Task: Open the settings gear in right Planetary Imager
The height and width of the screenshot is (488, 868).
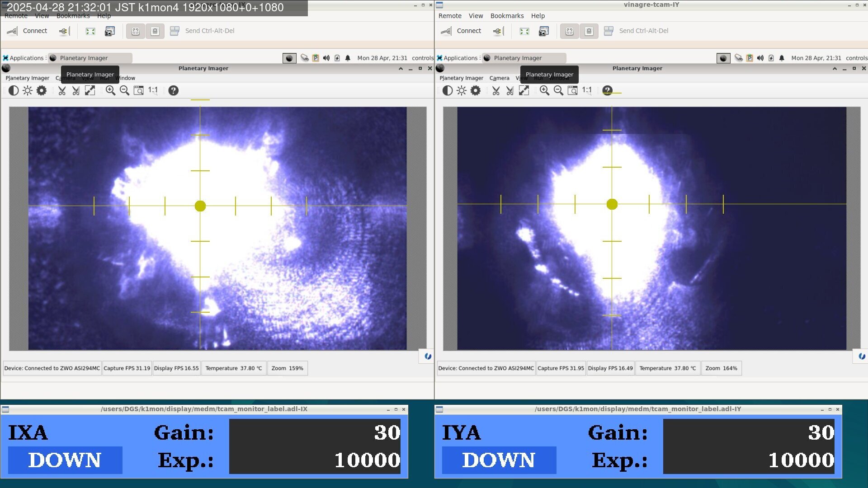Action: [476, 90]
